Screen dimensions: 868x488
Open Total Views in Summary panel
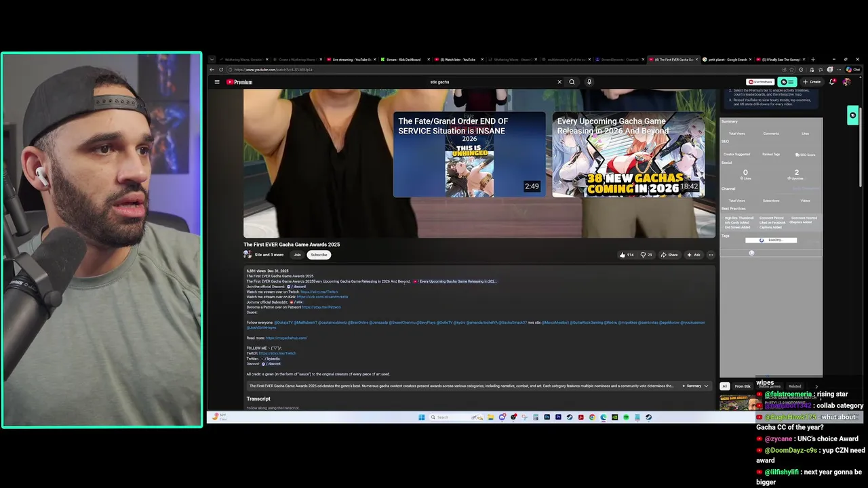click(x=736, y=134)
